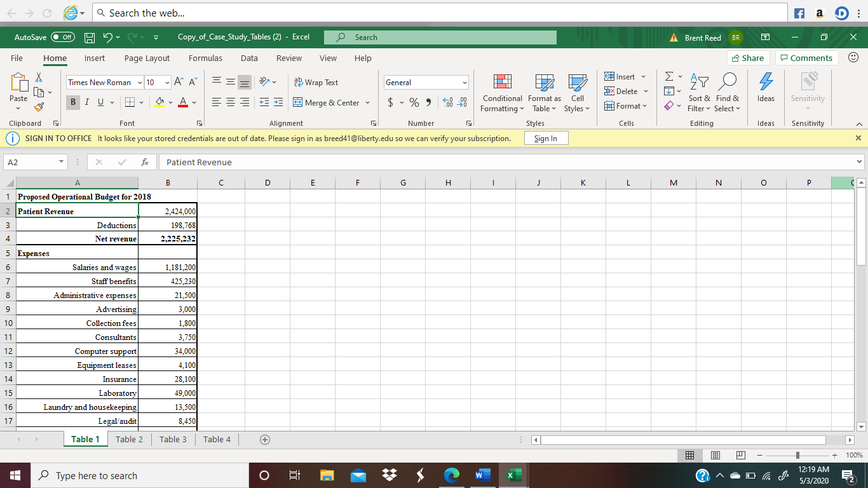
Task: Click the Sign In button
Action: 546,138
